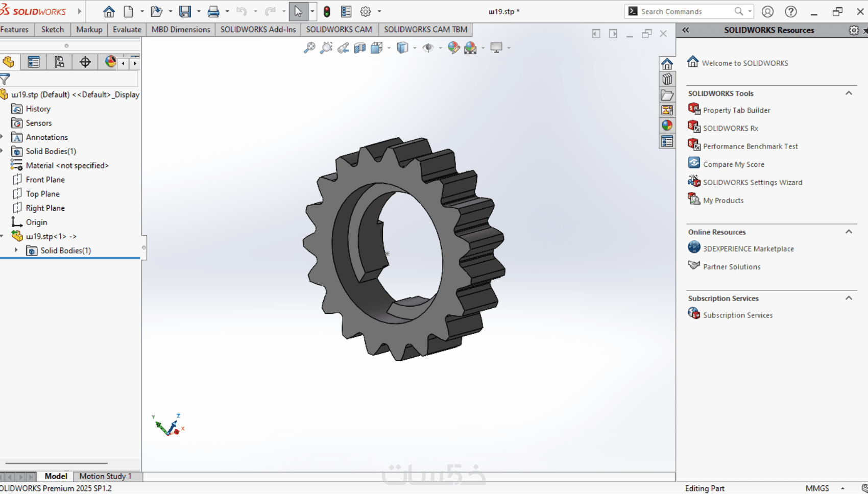Click Zoom to Area icon
The image size is (868, 495).
(x=326, y=47)
